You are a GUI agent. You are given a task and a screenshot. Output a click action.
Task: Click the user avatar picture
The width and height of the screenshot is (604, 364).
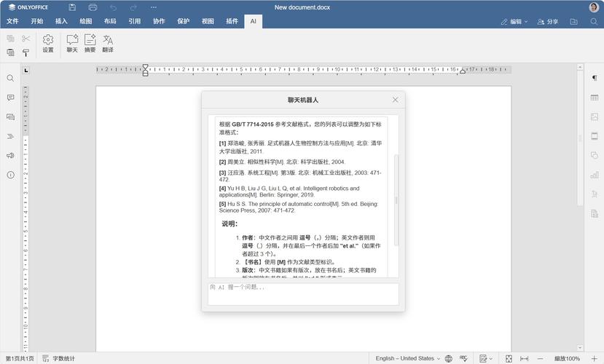[x=594, y=7]
